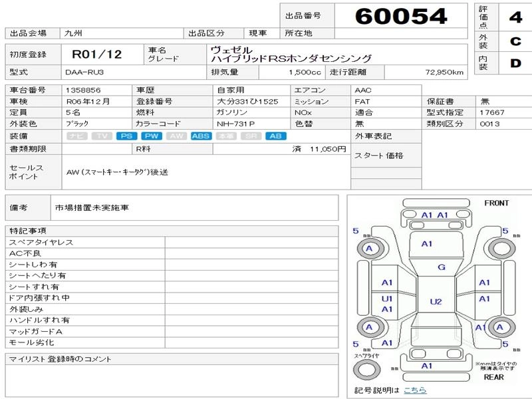Select the blue PS equipment badge
Image resolution: width=532 pixels, height=399 pixels.
(126, 136)
